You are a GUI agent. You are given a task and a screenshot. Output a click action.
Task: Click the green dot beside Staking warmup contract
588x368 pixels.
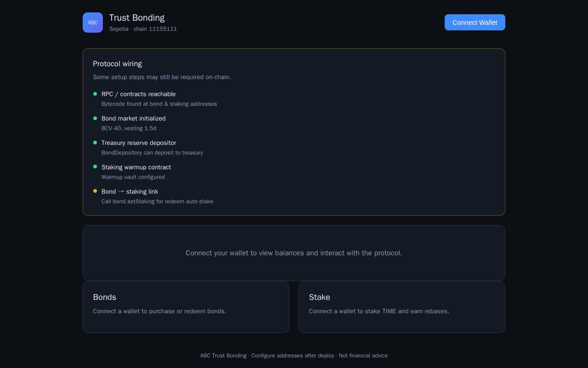click(x=95, y=167)
